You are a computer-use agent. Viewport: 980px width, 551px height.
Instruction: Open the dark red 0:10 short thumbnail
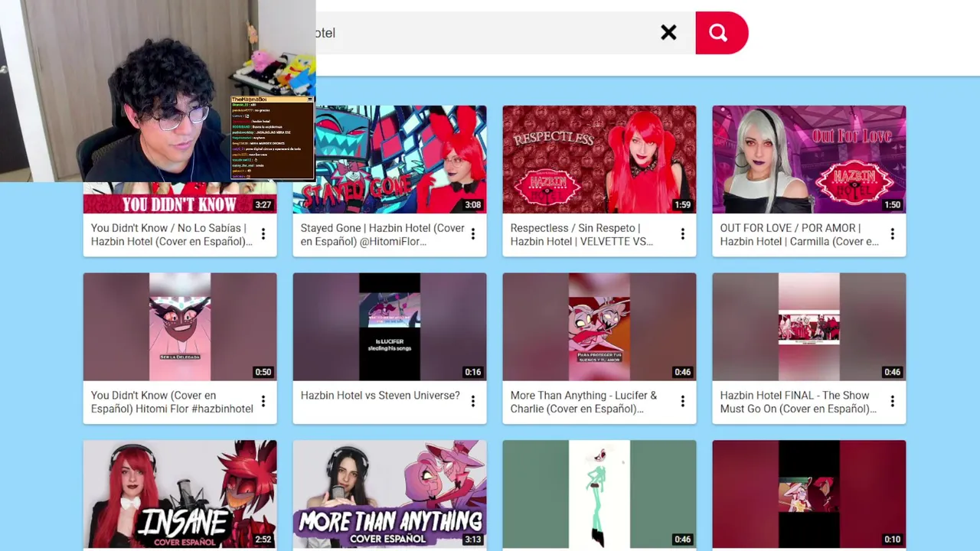pos(809,494)
